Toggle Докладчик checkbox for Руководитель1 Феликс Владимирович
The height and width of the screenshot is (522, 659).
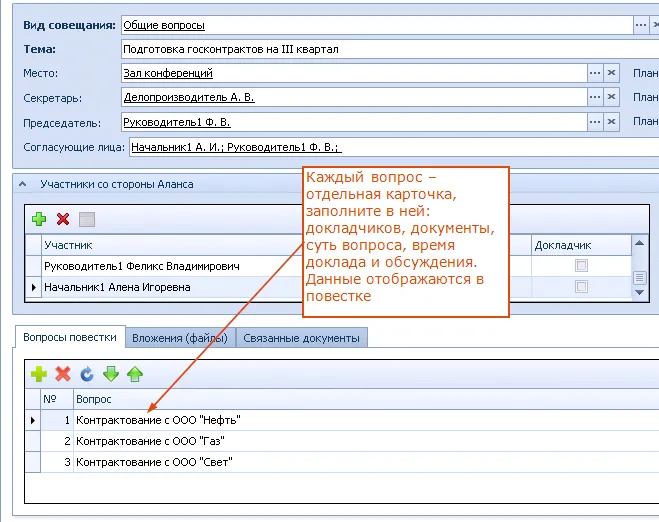pyautogui.click(x=581, y=266)
